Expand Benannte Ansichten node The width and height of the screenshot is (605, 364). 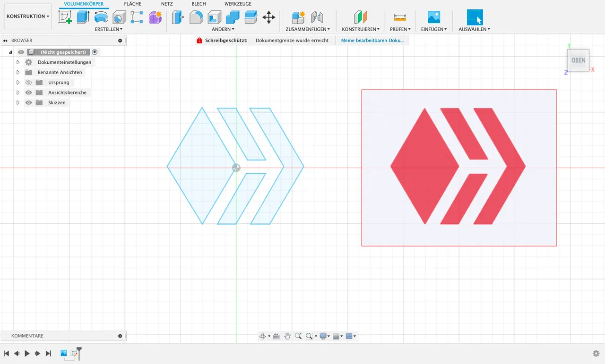pos(18,72)
